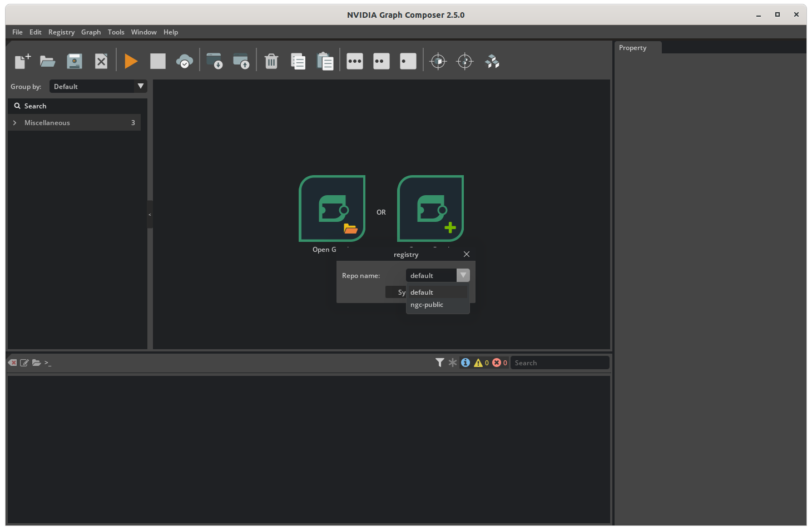Click the Miscellaneous count 3
The image size is (812, 531).
(133, 123)
